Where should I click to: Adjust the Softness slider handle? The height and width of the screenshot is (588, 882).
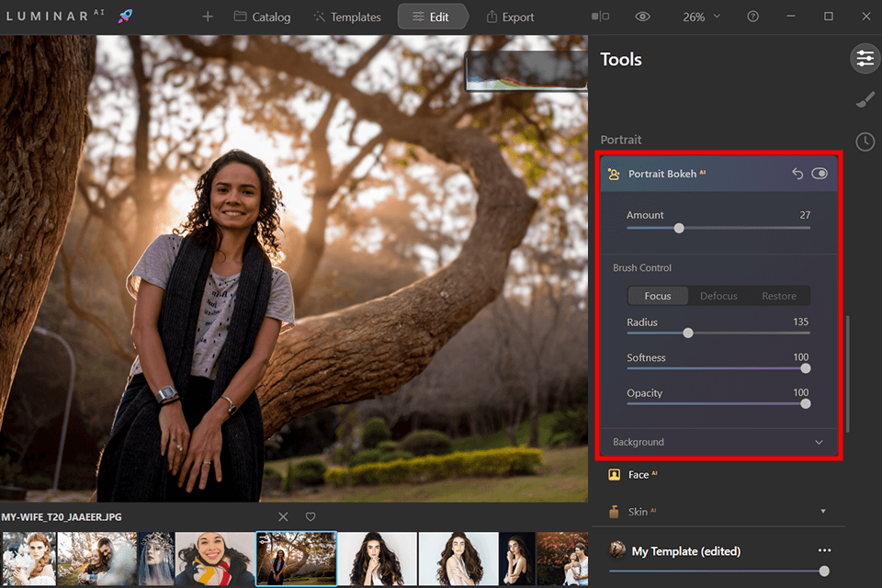pos(806,368)
